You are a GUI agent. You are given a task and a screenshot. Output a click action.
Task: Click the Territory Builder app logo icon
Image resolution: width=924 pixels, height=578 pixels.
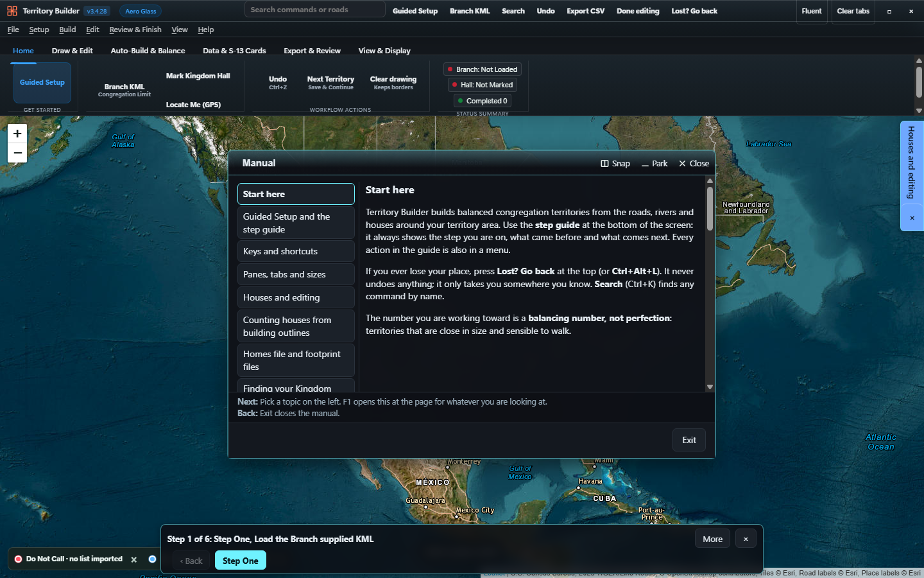[12, 11]
